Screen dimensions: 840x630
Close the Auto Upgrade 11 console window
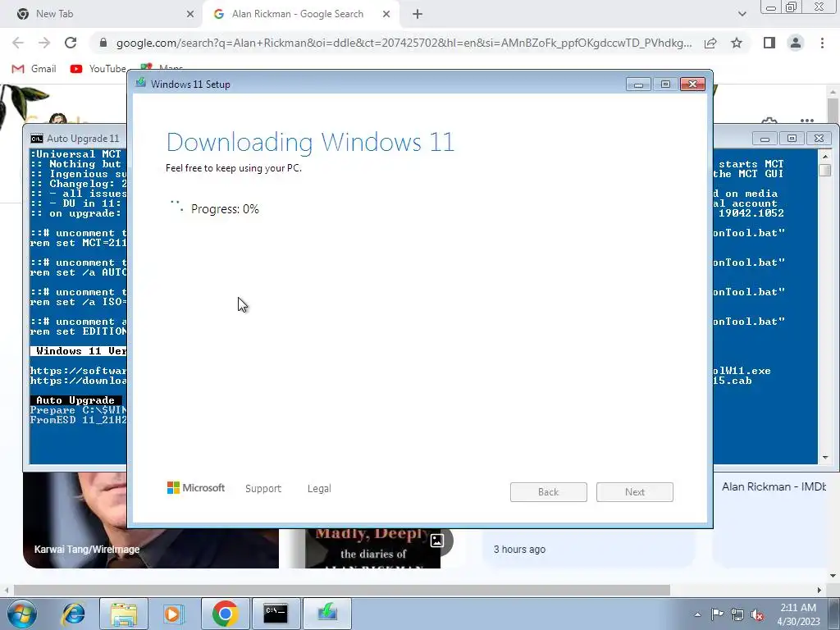819,139
